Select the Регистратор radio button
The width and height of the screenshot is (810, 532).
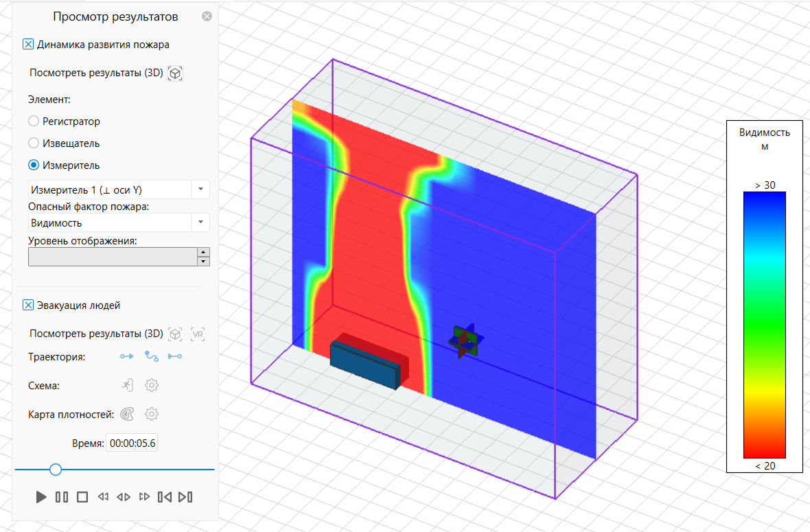(x=34, y=122)
